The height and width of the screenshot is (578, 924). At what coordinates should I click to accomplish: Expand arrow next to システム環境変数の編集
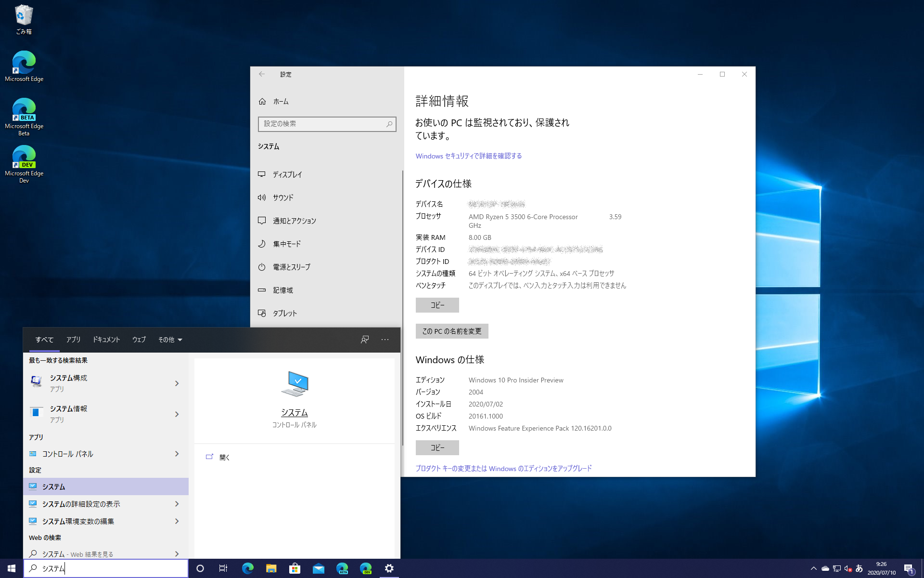coord(177,521)
